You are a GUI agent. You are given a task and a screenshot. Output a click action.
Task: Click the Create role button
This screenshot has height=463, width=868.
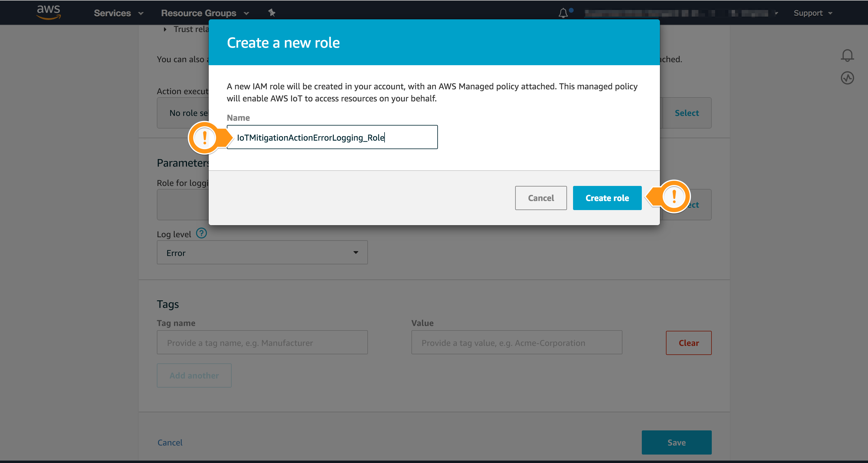click(x=607, y=198)
